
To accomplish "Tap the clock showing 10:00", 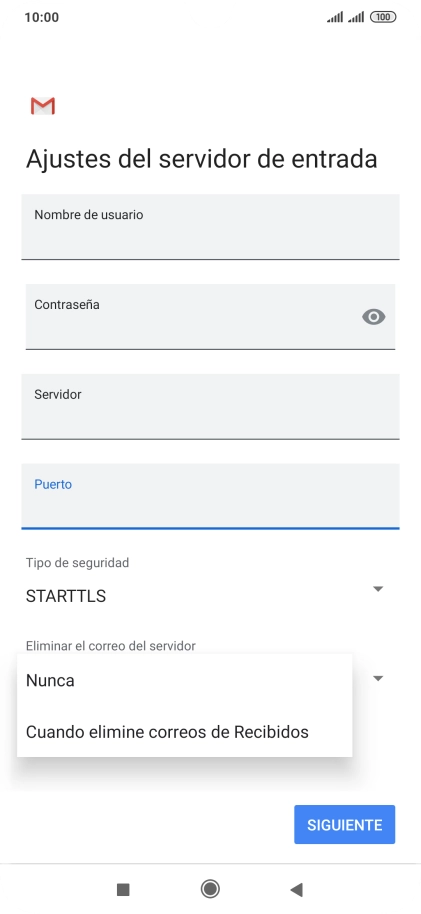I will pyautogui.click(x=41, y=17).
